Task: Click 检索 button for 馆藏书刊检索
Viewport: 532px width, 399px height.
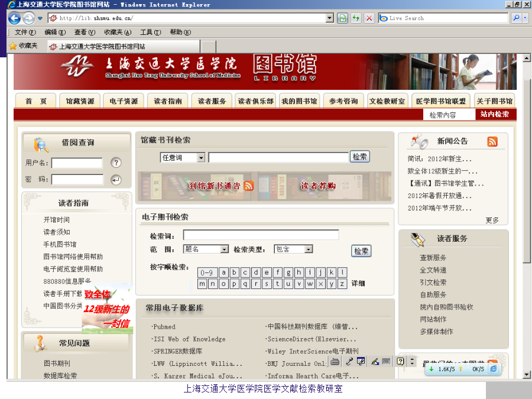Action: pos(359,157)
